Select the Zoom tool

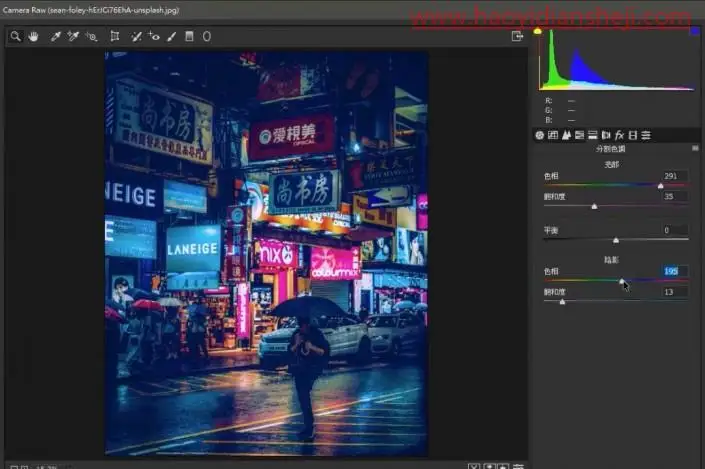16,36
